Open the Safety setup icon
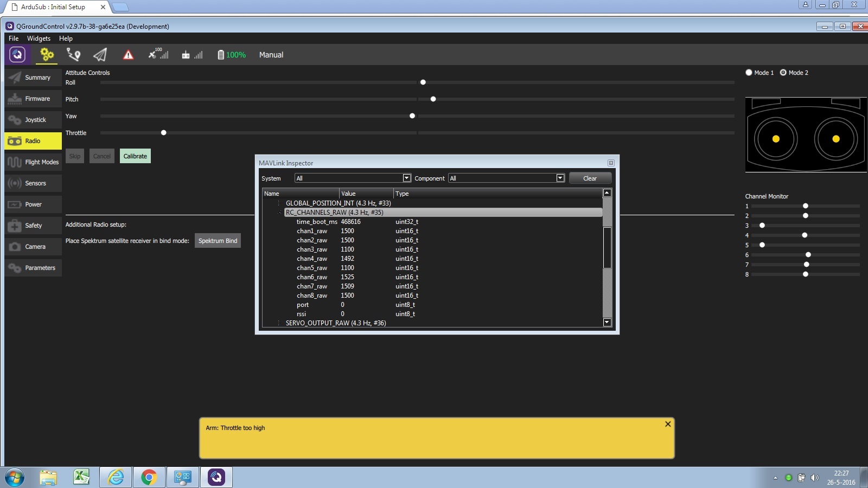The image size is (868, 488). [15, 226]
